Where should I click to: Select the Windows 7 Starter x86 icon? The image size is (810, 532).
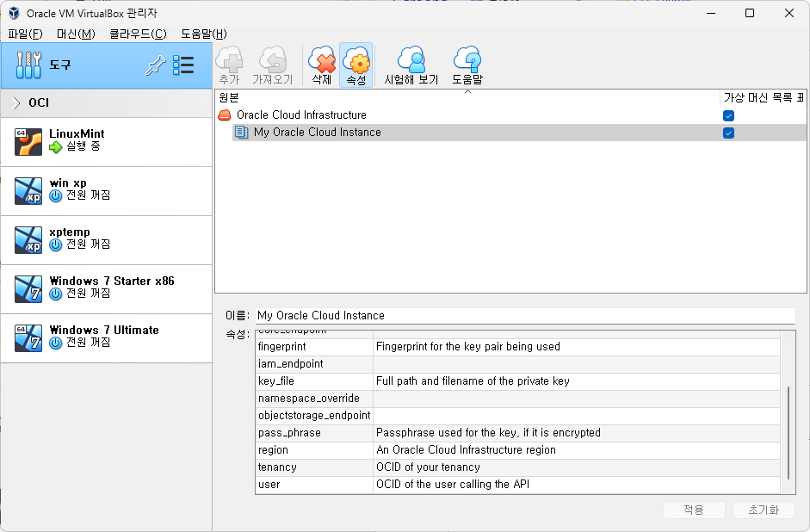click(x=28, y=288)
